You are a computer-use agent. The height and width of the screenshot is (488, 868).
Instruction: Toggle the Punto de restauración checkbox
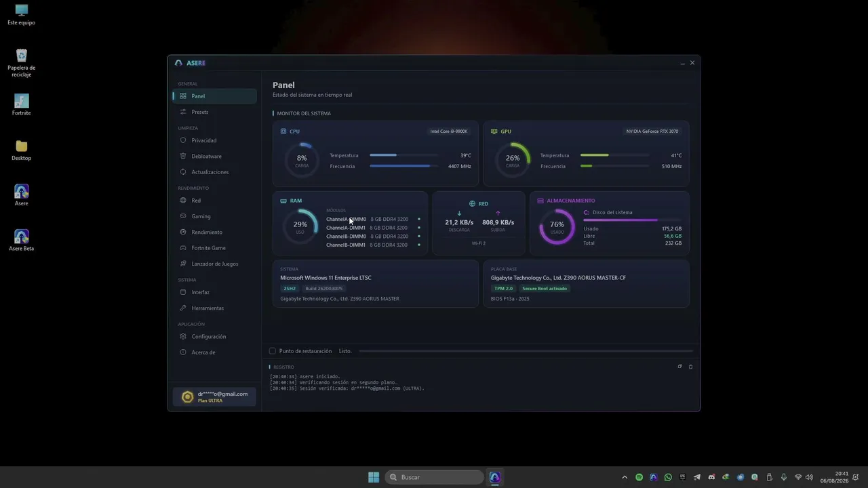coord(273,351)
